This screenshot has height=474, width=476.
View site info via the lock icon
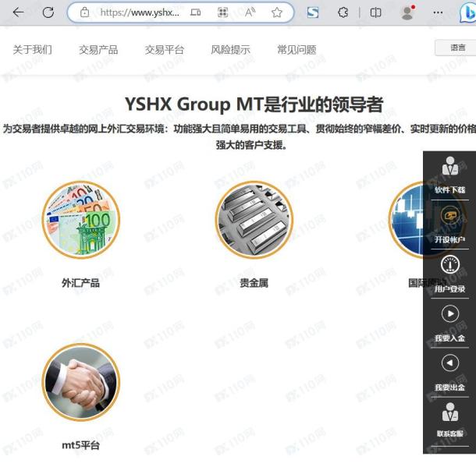click(x=84, y=12)
